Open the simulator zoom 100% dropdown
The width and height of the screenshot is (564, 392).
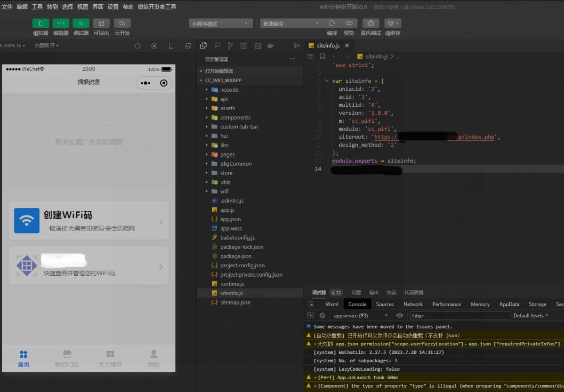pos(13,46)
